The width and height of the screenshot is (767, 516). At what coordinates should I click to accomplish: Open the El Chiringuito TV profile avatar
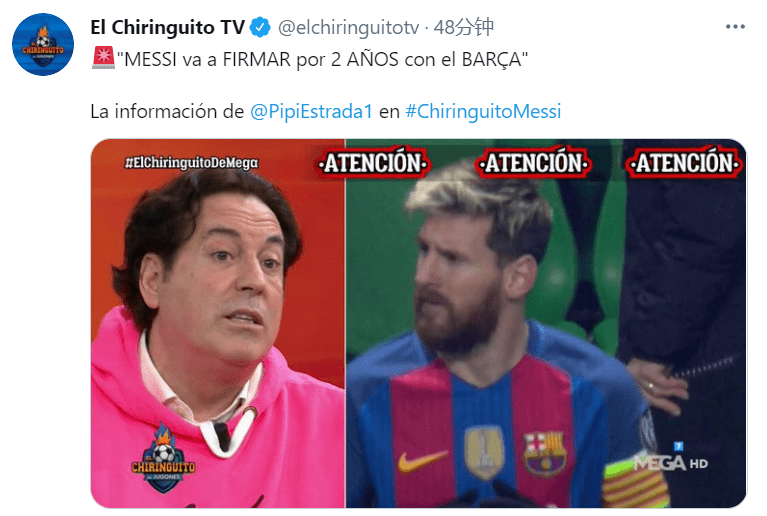tap(43, 45)
